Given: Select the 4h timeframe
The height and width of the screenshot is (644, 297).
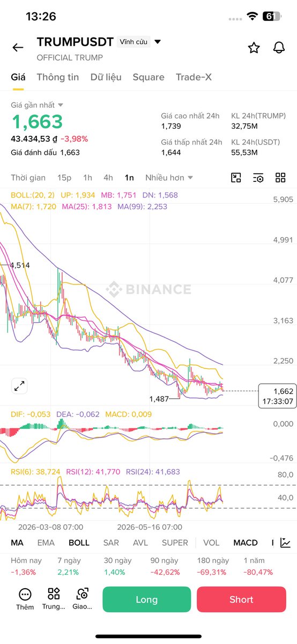Looking at the screenshot, I should (108, 178).
